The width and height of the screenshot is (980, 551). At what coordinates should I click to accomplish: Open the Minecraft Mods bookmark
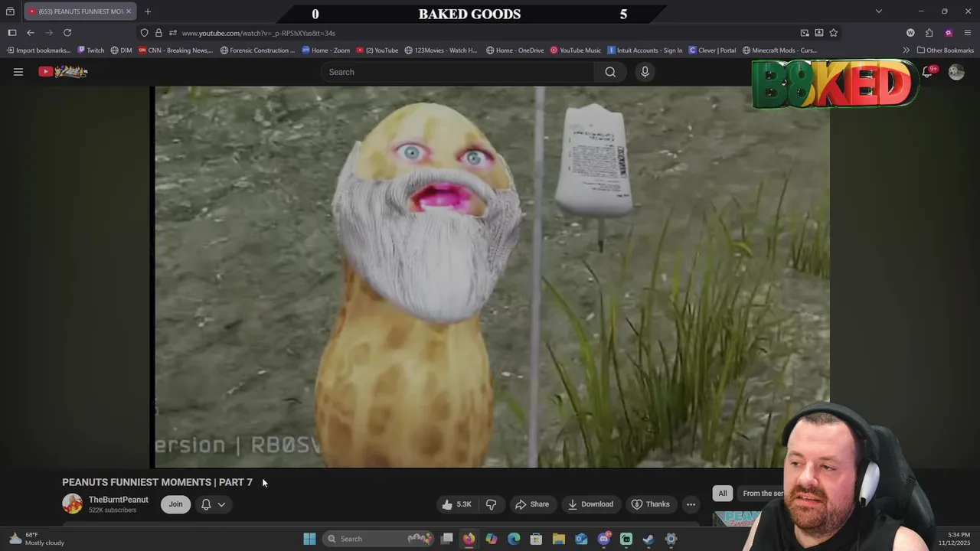click(780, 51)
